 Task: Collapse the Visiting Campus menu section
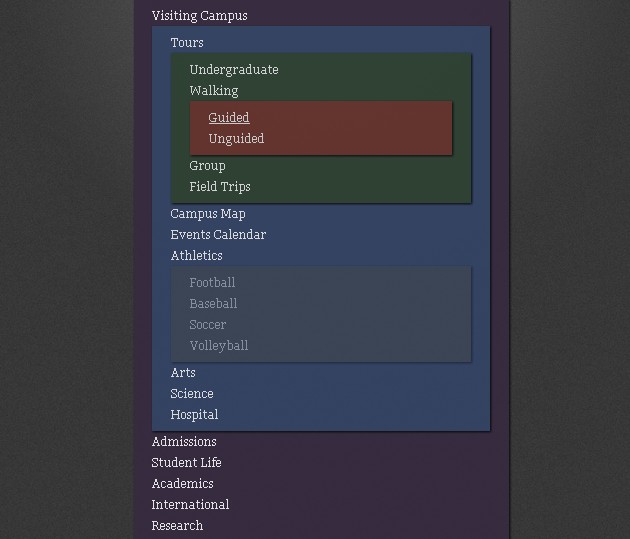[x=199, y=16]
